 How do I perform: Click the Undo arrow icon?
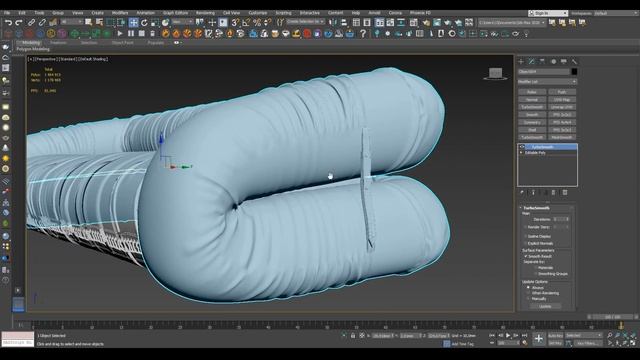click(8, 22)
